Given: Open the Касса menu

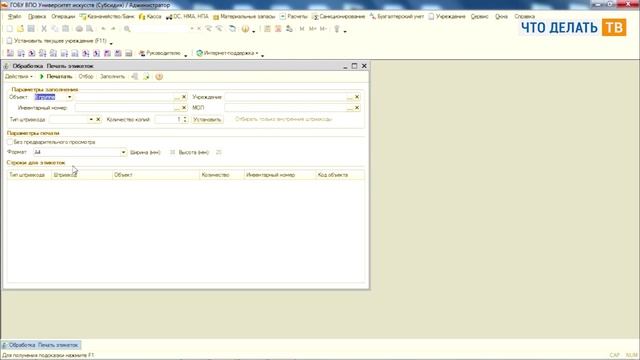Looking at the screenshot, I should pyautogui.click(x=150, y=17).
